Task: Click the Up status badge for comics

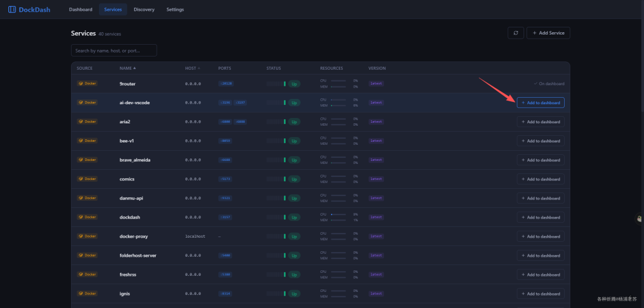Action: coord(294,179)
